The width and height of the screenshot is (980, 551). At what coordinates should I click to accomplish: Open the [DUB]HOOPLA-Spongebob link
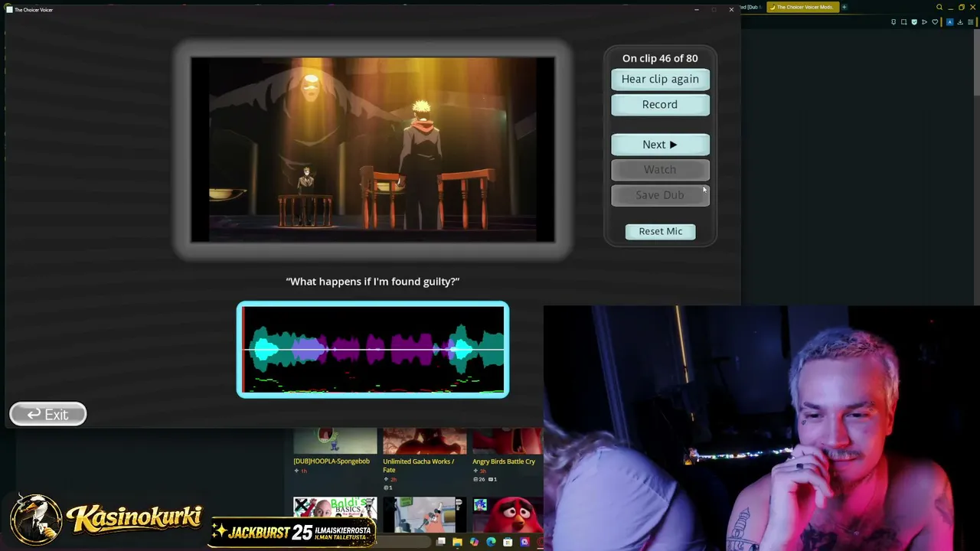pyautogui.click(x=332, y=461)
